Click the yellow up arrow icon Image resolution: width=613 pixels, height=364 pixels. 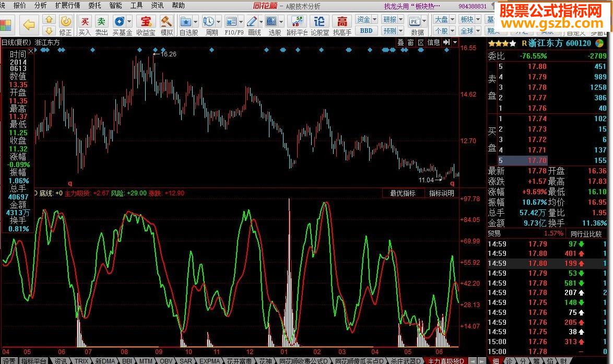(x=49, y=19)
